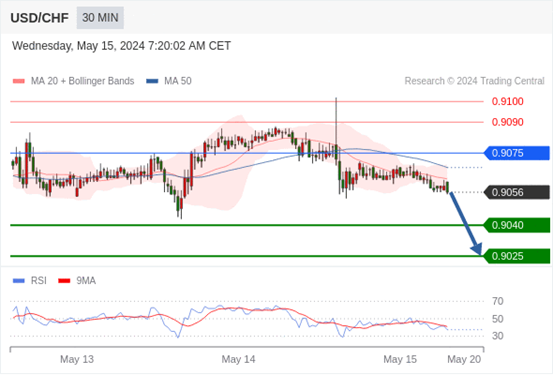Image resolution: width=553 pixels, height=375 pixels.
Task: Click the RSI legend marker
Action: [x=19, y=281]
